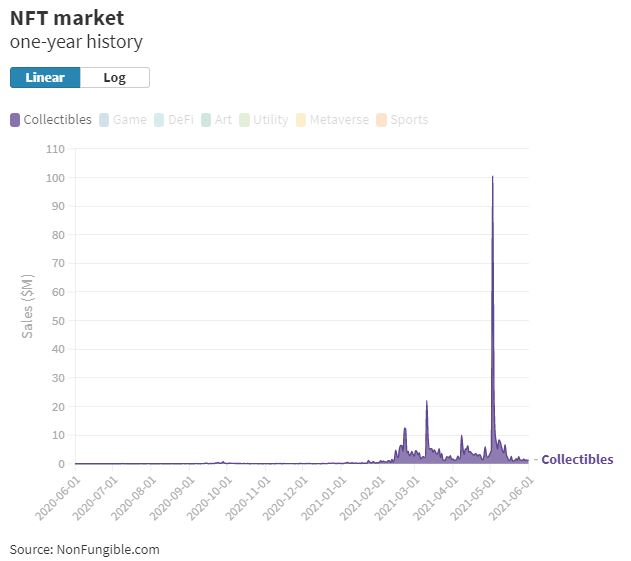Show the Sports series in legend

tap(409, 120)
